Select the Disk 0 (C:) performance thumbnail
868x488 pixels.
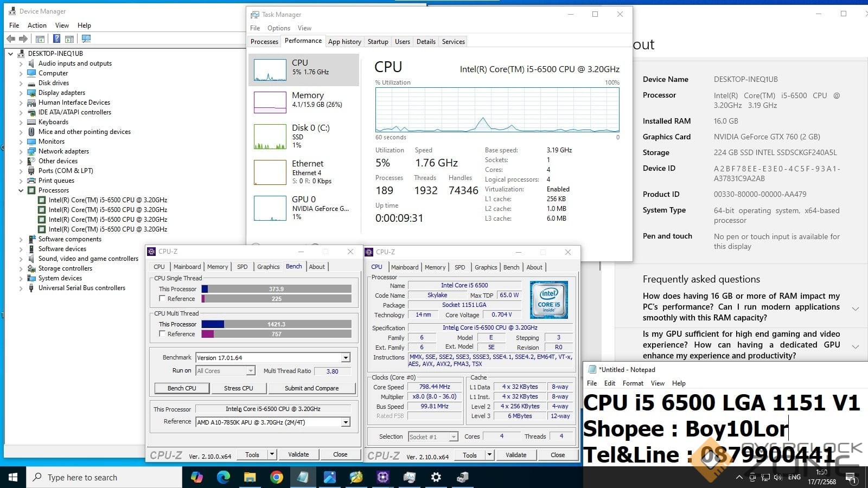pyautogui.click(x=270, y=137)
